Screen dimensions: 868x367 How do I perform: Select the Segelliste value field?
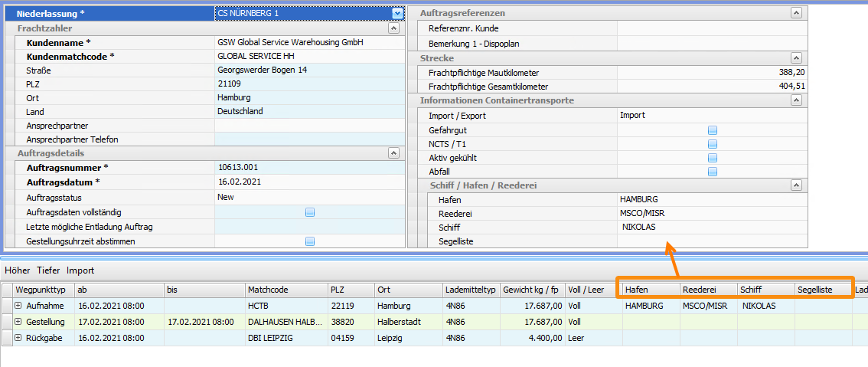712,241
